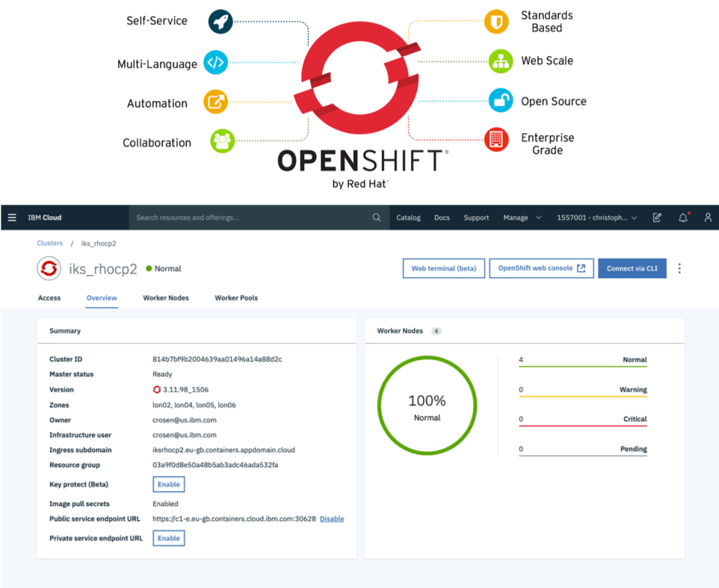719x588 pixels.
Task: Open the Support menu item
Action: [x=476, y=217]
